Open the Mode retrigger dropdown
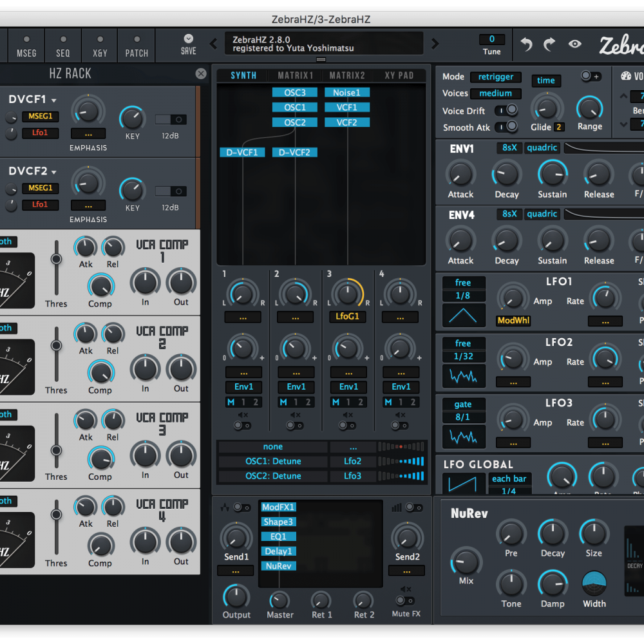644x644 pixels. point(495,77)
